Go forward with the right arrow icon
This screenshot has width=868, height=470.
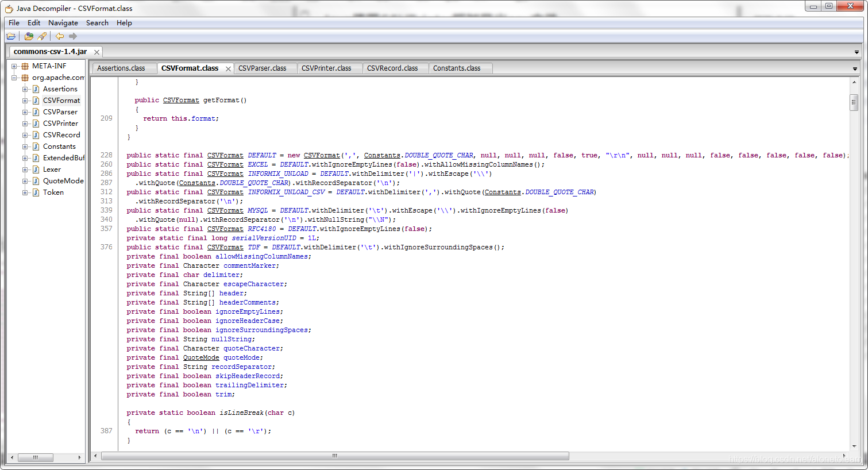pyautogui.click(x=73, y=36)
